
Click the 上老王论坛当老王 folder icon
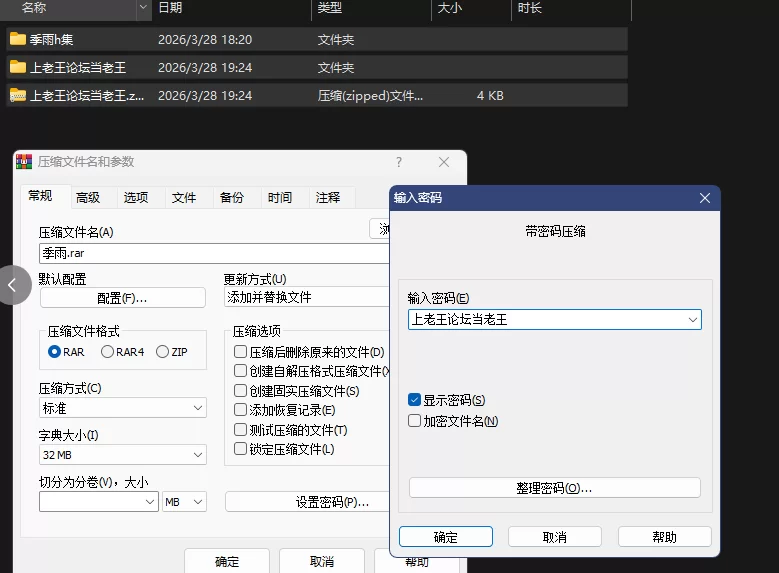click(18, 68)
